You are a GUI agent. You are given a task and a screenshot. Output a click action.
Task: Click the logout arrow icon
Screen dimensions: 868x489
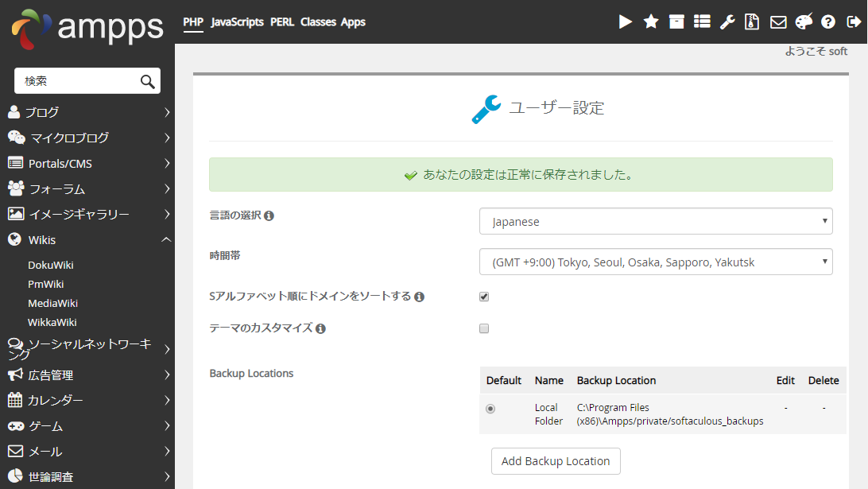854,22
